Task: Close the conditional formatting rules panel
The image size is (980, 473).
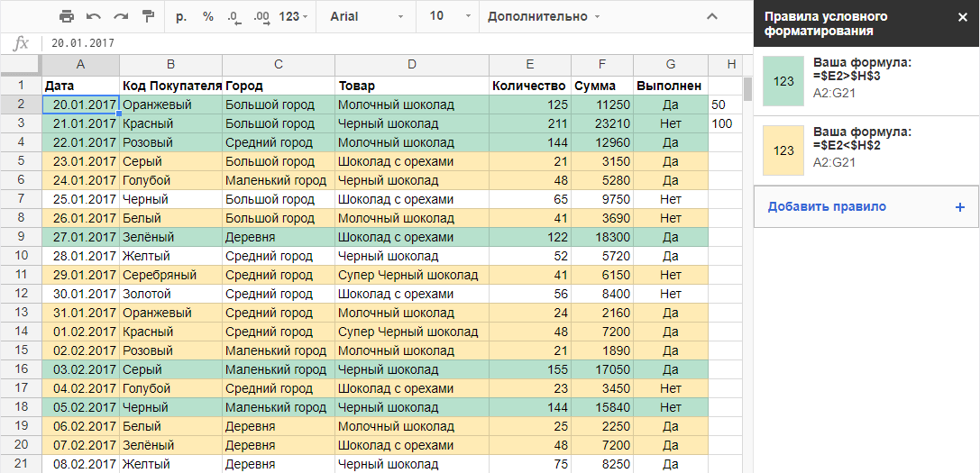Action: pos(962,17)
